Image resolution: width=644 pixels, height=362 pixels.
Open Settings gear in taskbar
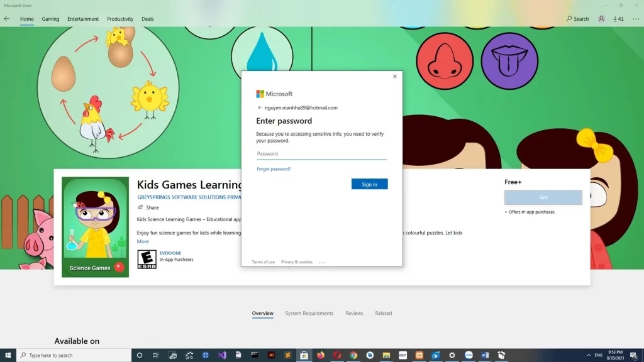point(452,355)
